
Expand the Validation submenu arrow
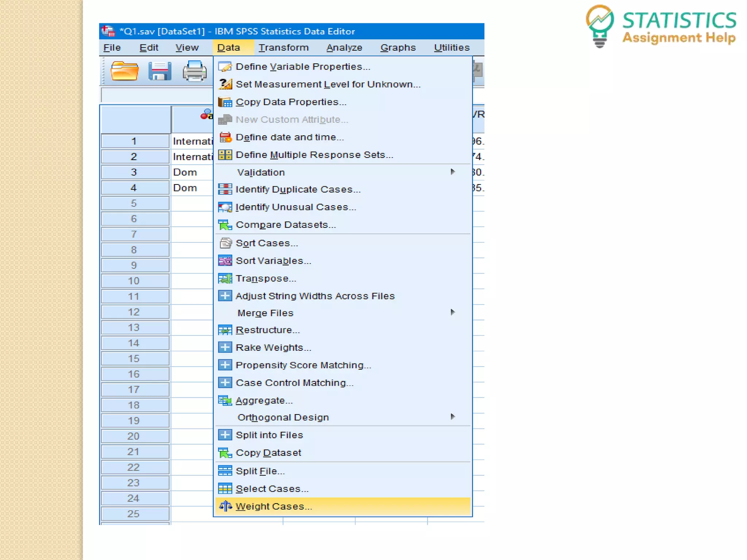point(453,172)
